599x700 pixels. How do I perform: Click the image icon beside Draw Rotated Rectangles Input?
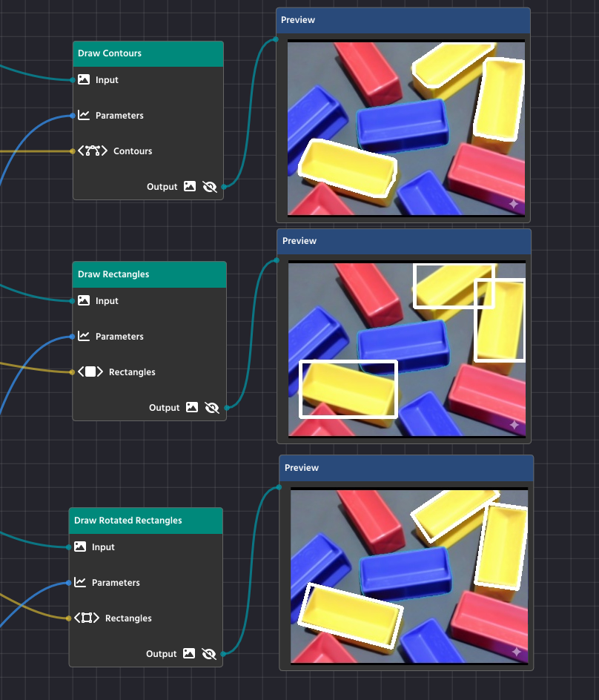pos(80,547)
